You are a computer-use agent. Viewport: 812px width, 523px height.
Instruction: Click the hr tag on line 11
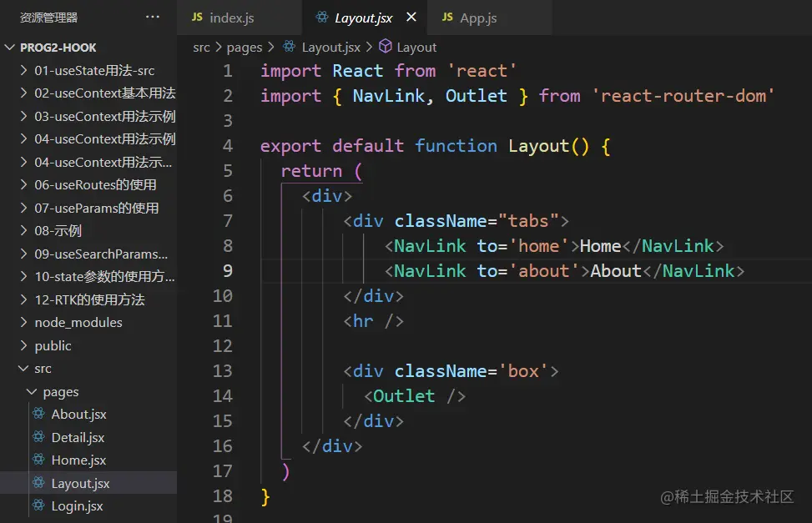[x=363, y=321]
